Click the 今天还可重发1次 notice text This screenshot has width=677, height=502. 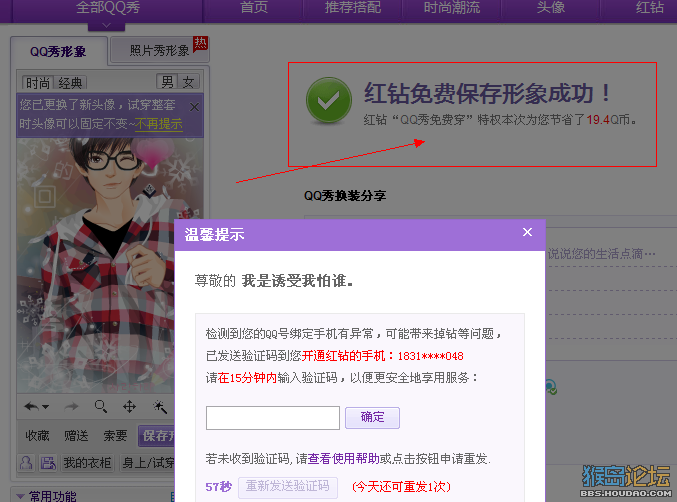[402, 487]
